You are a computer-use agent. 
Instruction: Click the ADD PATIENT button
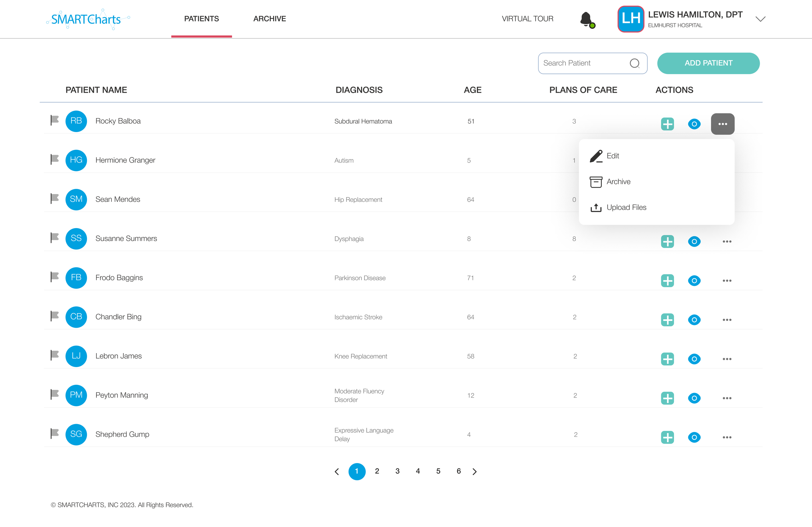pos(708,63)
